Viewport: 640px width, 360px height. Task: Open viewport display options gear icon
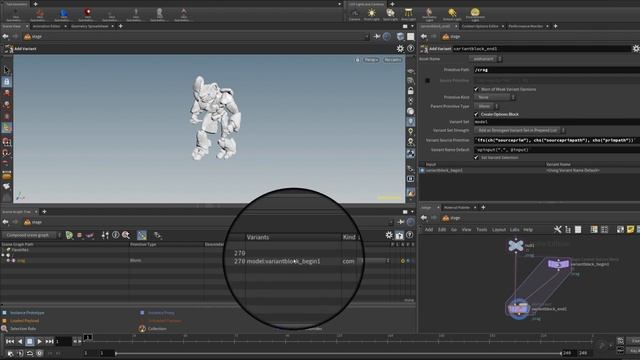[400, 49]
